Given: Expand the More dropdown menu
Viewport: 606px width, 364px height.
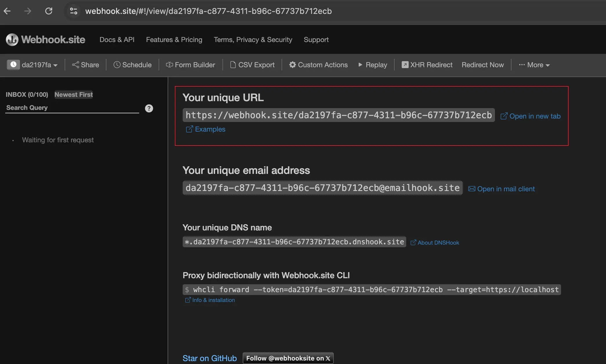Looking at the screenshot, I should click(534, 65).
